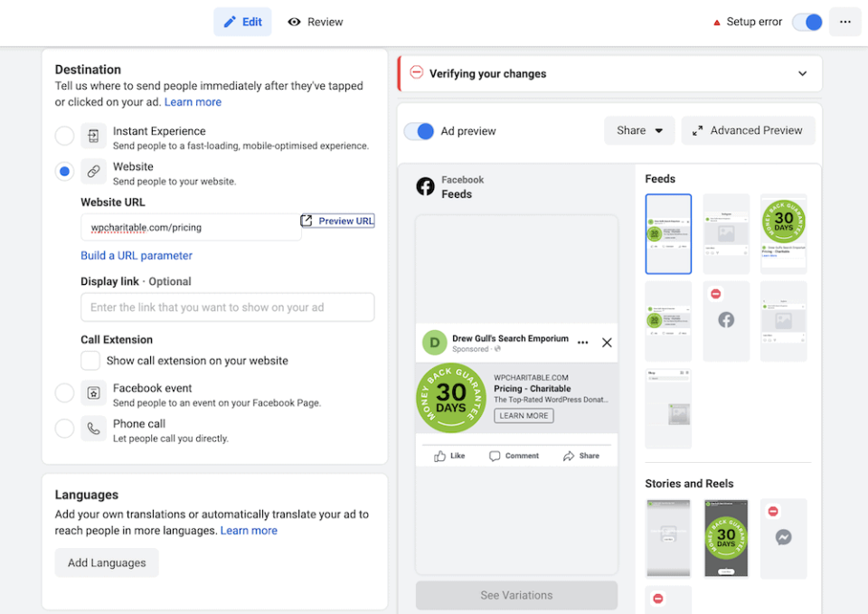
Task: Click the Display link input field
Action: tap(228, 307)
